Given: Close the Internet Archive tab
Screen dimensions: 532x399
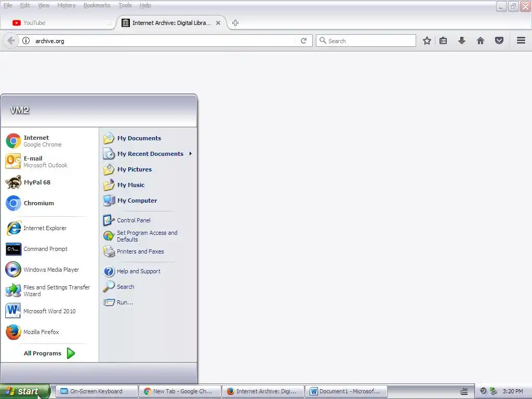Looking at the screenshot, I should click(218, 23).
